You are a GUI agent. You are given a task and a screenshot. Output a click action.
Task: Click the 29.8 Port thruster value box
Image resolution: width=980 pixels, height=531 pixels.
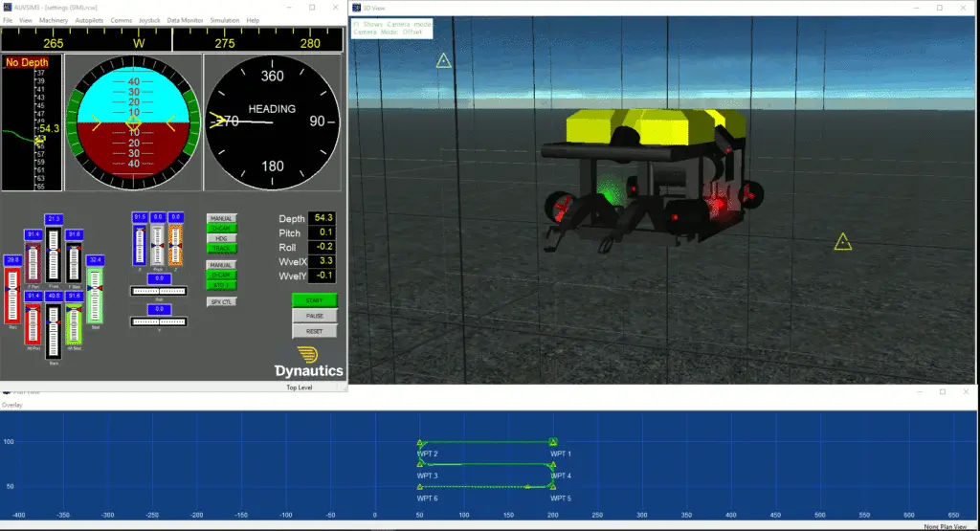tap(12, 260)
